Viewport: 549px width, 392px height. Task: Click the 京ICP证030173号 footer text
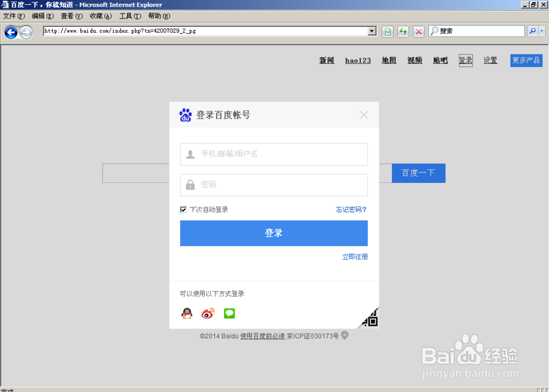pyautogui.click(x=313, y=337)
